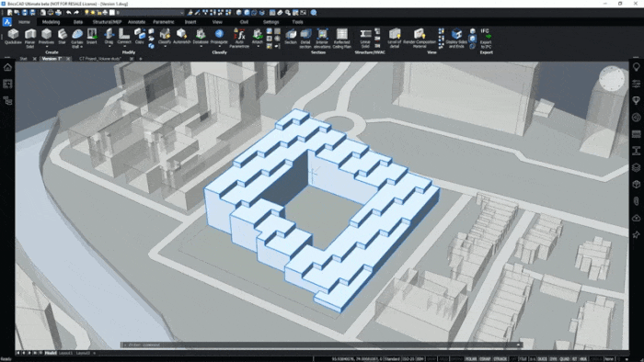Select the Quickdraw tool
644x362 pixels.
13,37
